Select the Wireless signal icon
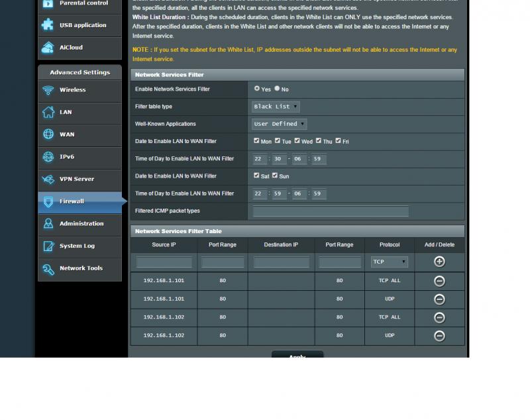The image size is (530, 420). (x=48, y=90)
